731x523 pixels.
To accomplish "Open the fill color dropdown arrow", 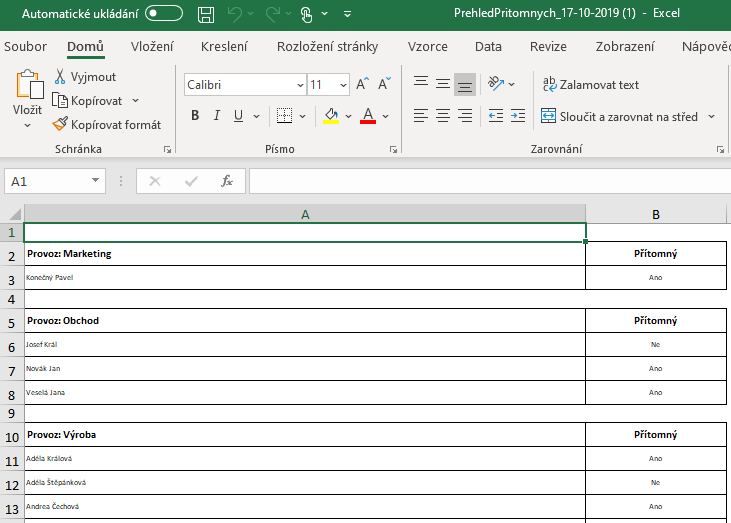I will pos(348,116).
